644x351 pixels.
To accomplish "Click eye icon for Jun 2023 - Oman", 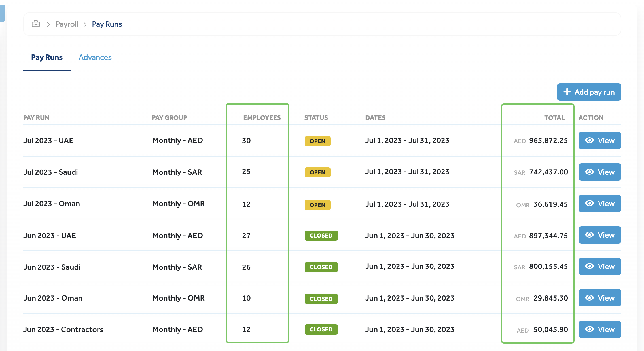I will 590,298.
